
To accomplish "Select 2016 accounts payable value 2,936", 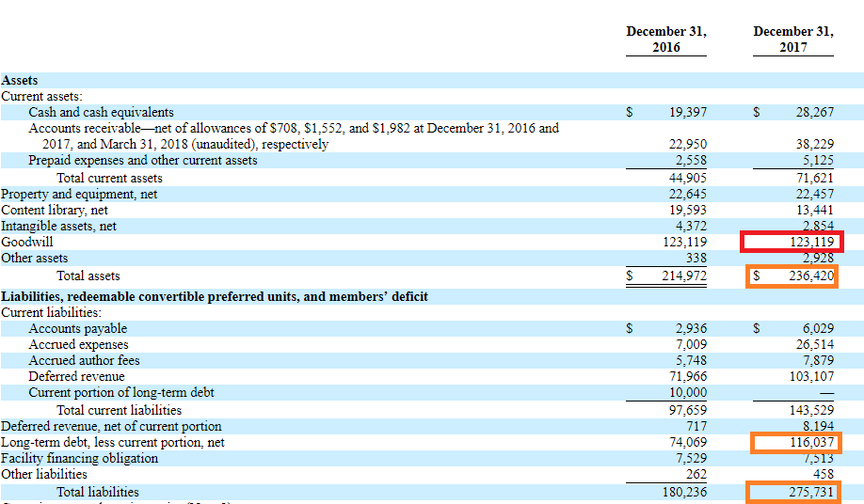I will point(691,328).
